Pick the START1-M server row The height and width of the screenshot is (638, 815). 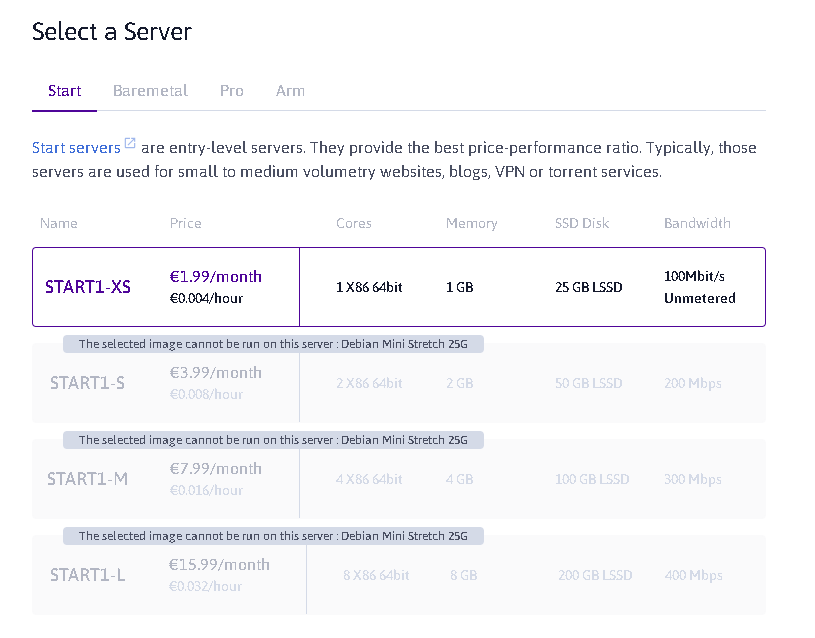coord(88,479)
